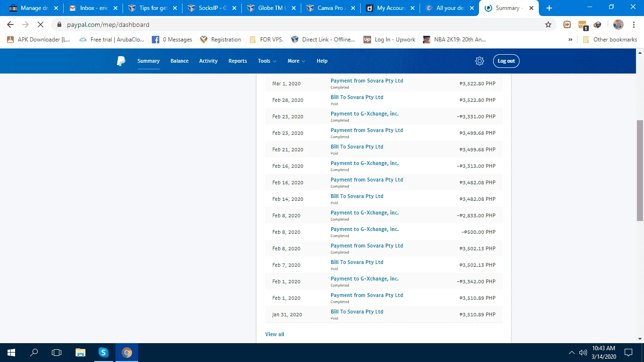Screen dimensions: 644x362
Task: Click the page vertical scrollbar thumb
Action: pyautogui.click(x=640, y=170)
